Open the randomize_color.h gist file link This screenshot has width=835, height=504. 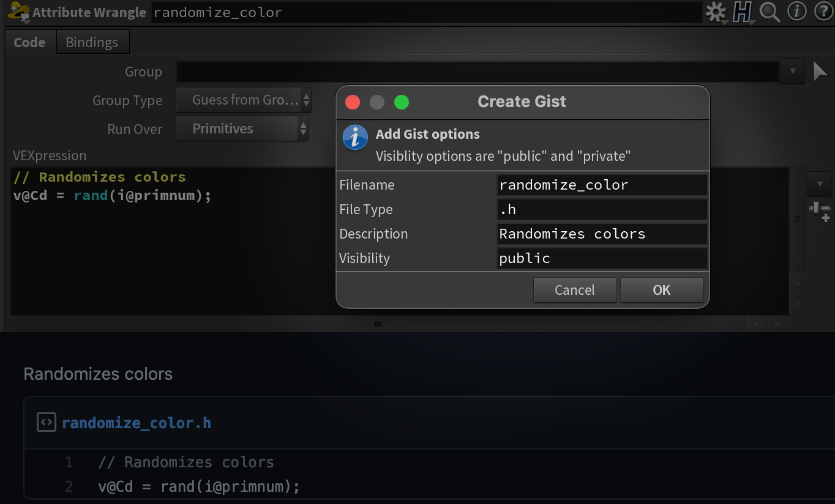click(x=137, y=423)
